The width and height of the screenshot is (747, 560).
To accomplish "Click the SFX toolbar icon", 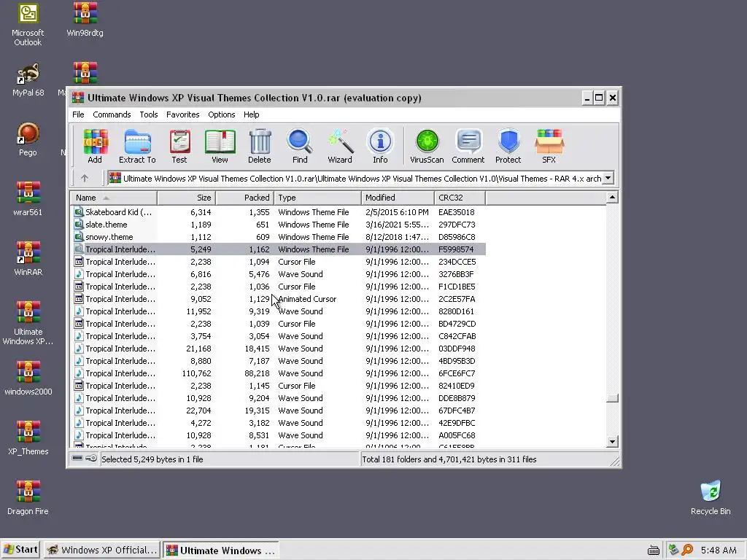I will [x=549, y=146].
